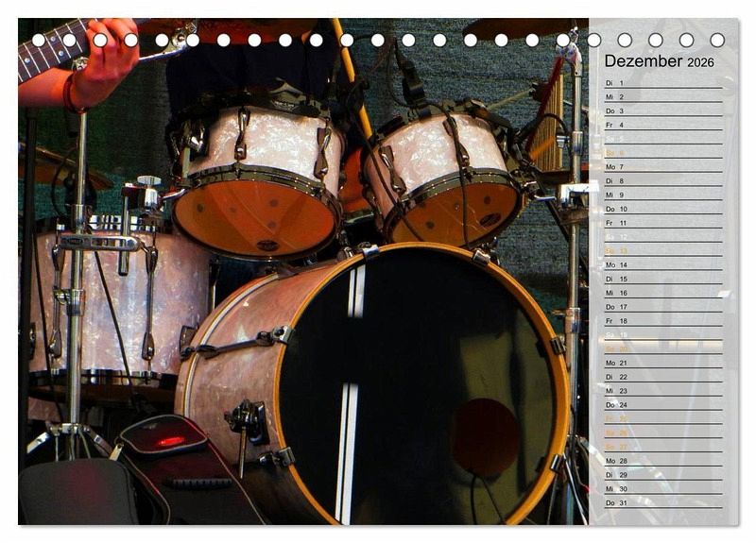Select the Di 1 calendar row
The image size is (756, 543).
tap(661, 83)
